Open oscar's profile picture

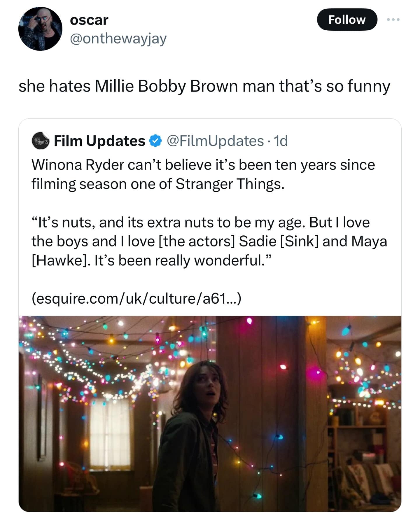(x=40, y=29)
